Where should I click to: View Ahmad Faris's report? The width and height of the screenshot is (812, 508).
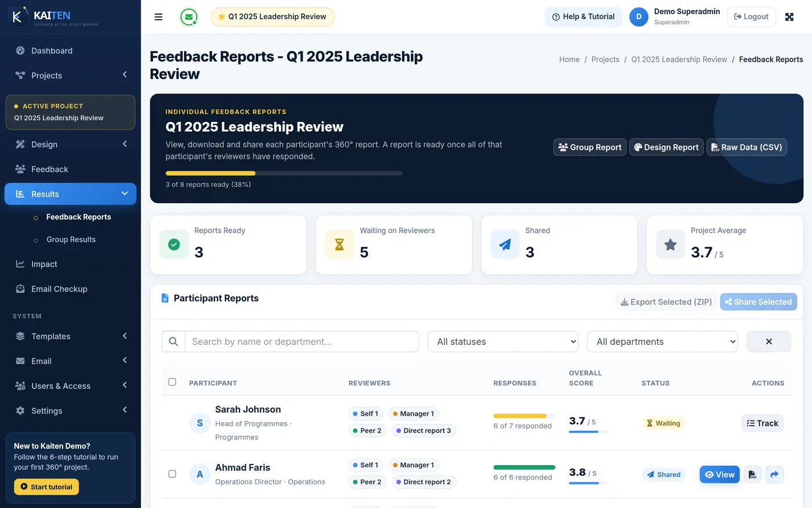(x=720, y=474)
